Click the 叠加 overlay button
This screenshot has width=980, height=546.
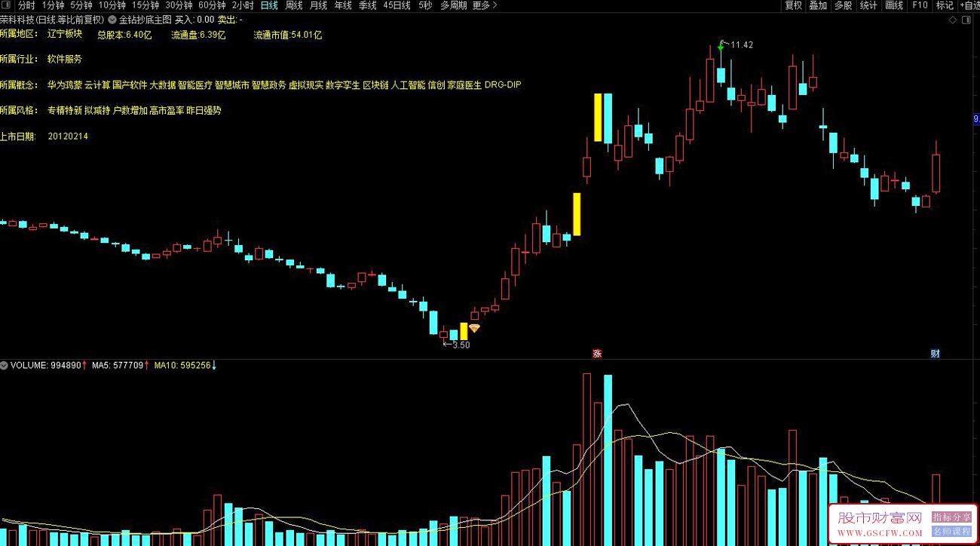(x=819, y=5)
